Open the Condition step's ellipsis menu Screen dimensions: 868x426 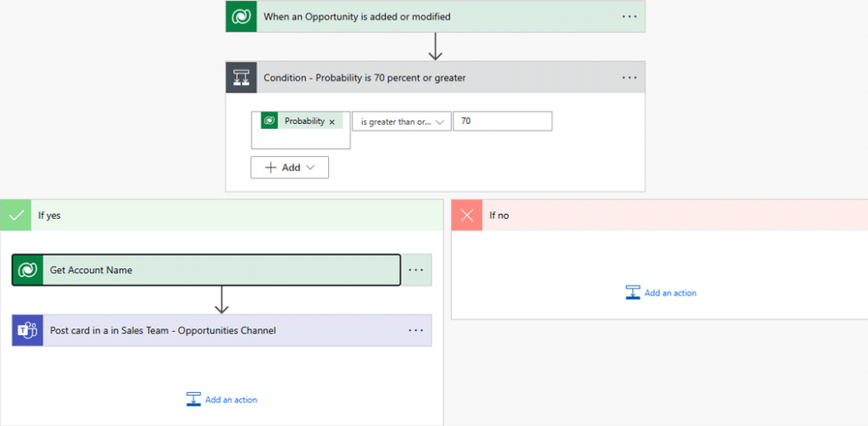pyautogui.click(x=629, y=77)
